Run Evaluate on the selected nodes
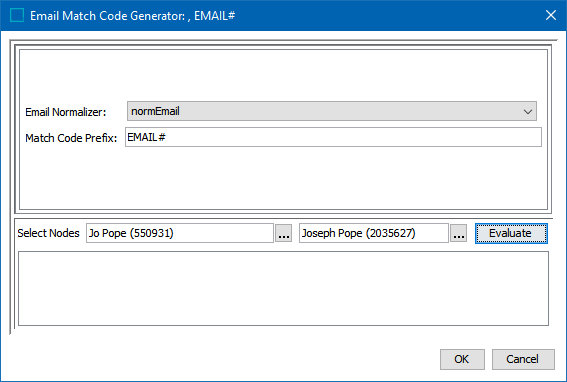Screen dimensions: 567x382 coord(511,233)
